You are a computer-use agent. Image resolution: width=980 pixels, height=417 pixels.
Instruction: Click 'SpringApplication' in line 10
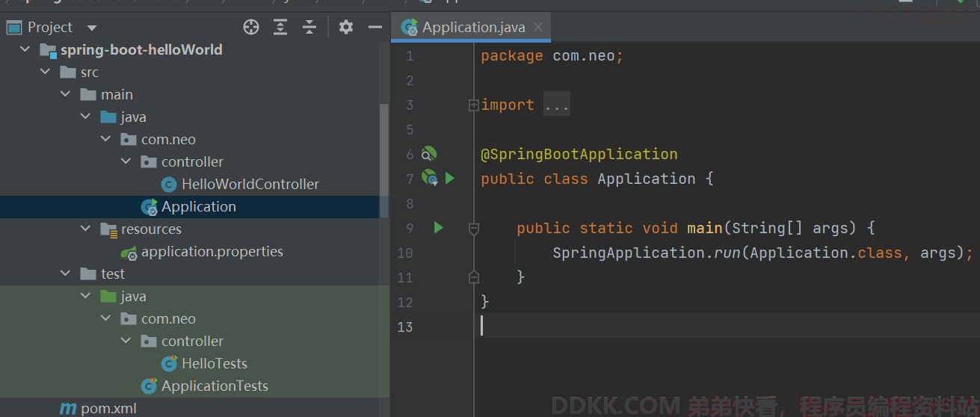629,253
